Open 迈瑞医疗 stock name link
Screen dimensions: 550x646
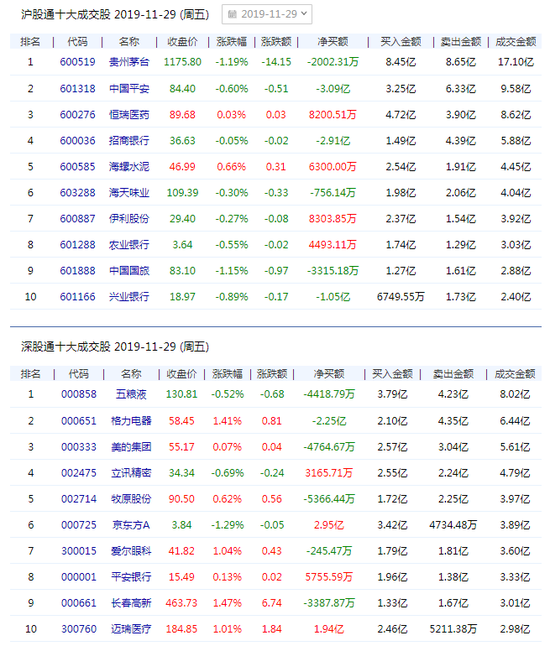click(x=131, y=629)
